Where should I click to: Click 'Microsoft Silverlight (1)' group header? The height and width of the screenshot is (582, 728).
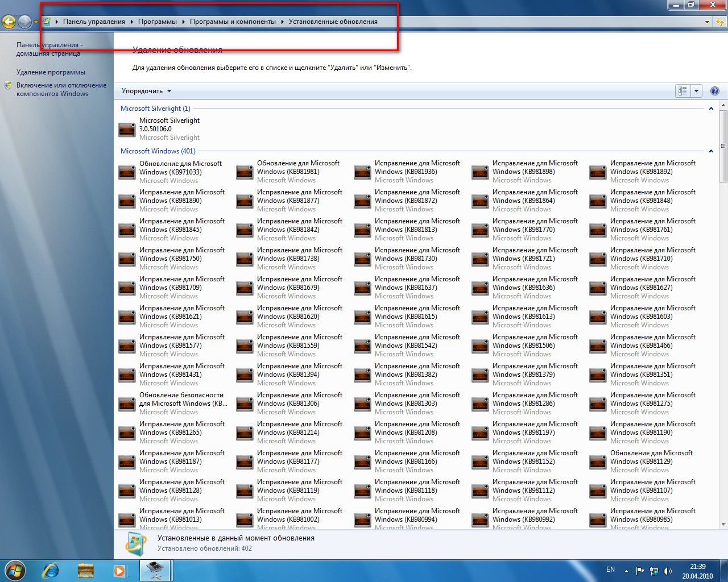[x=155, y=109]
